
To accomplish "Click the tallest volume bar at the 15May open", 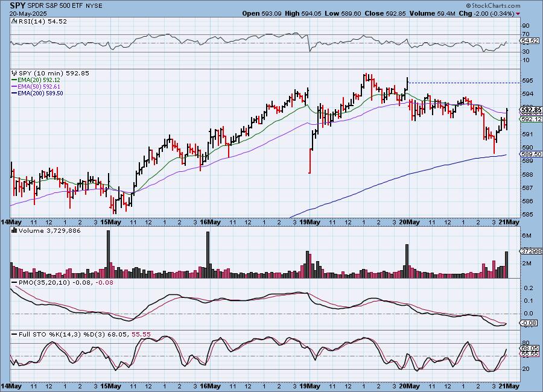I will pyautogui.click(x=108, y=254).
